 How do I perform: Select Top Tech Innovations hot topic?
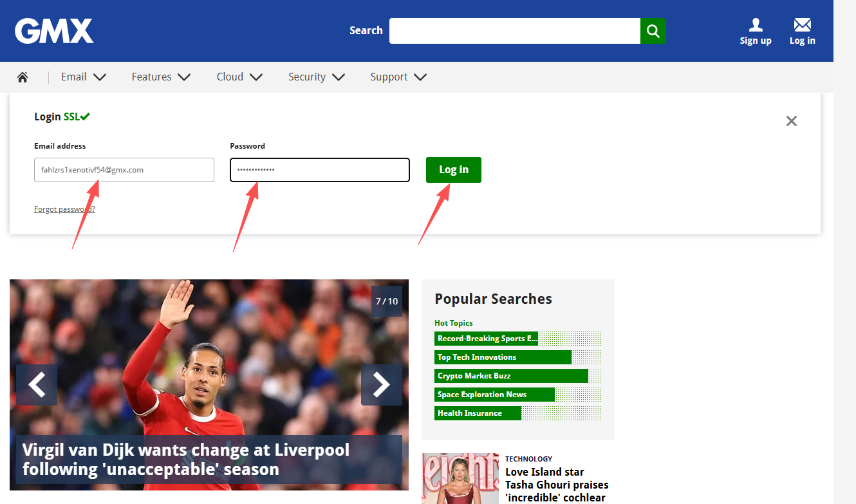pyautogui.click(x=517, y=357)
